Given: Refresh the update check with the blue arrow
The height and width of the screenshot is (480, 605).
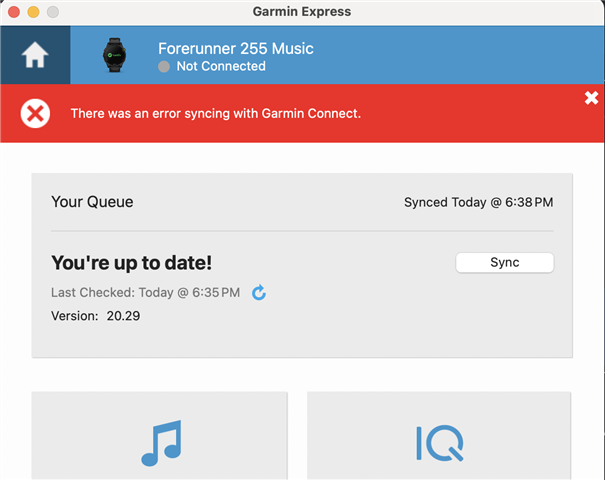Looking at the screenshot, I should [259, 292].
